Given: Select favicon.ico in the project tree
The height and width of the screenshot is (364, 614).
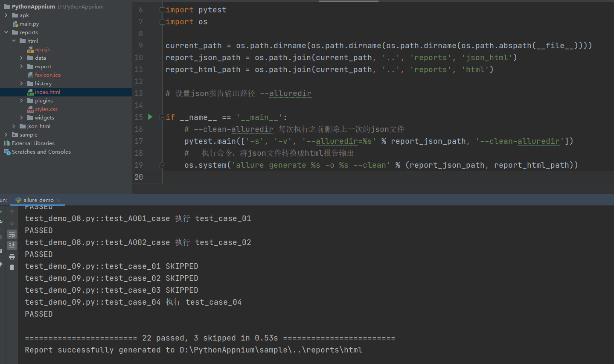Looking at the screenshot, I should pos(48,75).
